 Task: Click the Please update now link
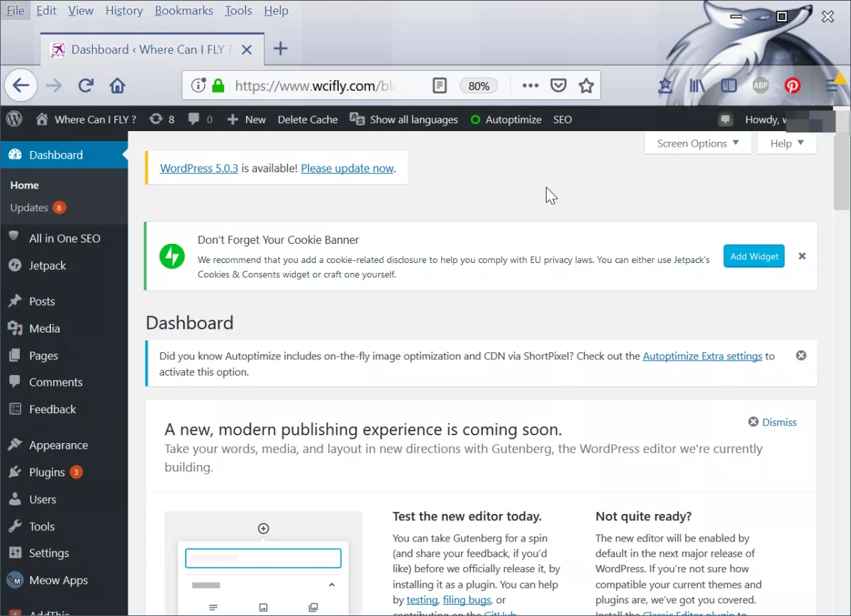347,168
